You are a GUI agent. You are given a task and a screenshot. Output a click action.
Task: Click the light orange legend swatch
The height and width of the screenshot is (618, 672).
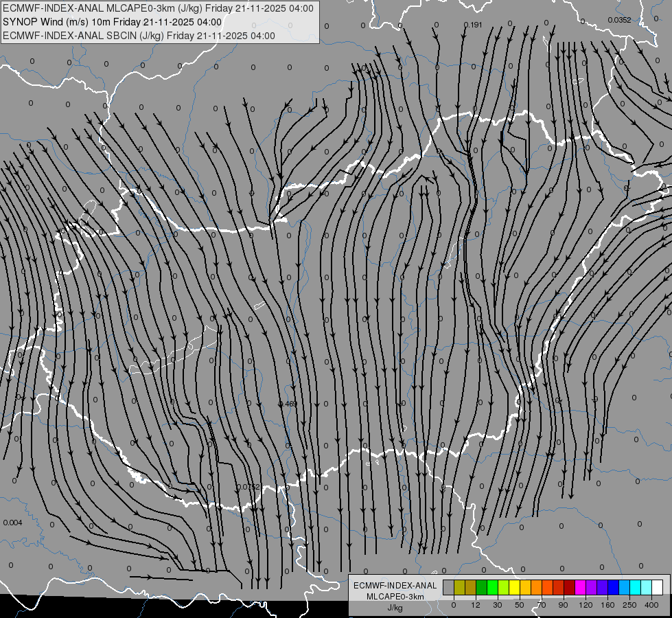tap(537, 587)
